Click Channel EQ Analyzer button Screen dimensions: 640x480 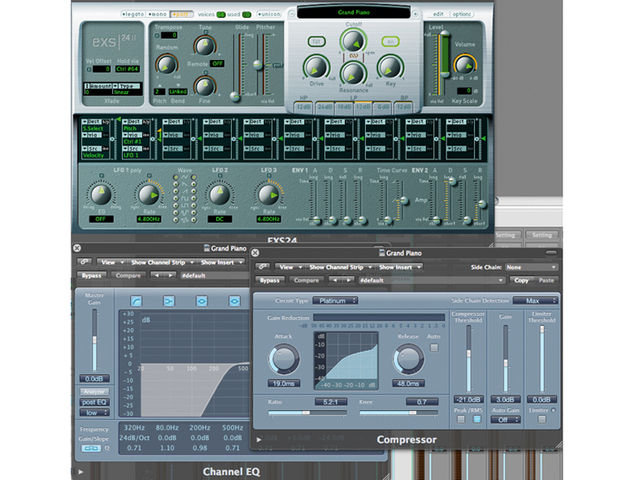pos(94,392)
